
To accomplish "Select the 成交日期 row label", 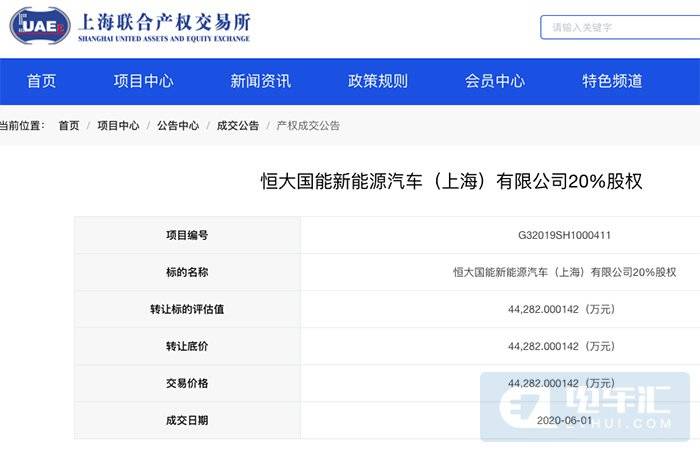I will pos(187,420).
